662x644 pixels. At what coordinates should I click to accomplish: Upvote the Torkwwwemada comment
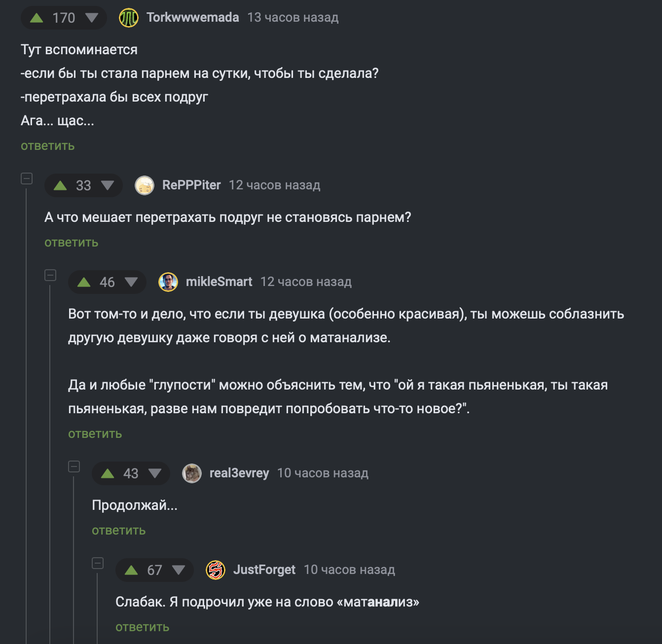37,18
